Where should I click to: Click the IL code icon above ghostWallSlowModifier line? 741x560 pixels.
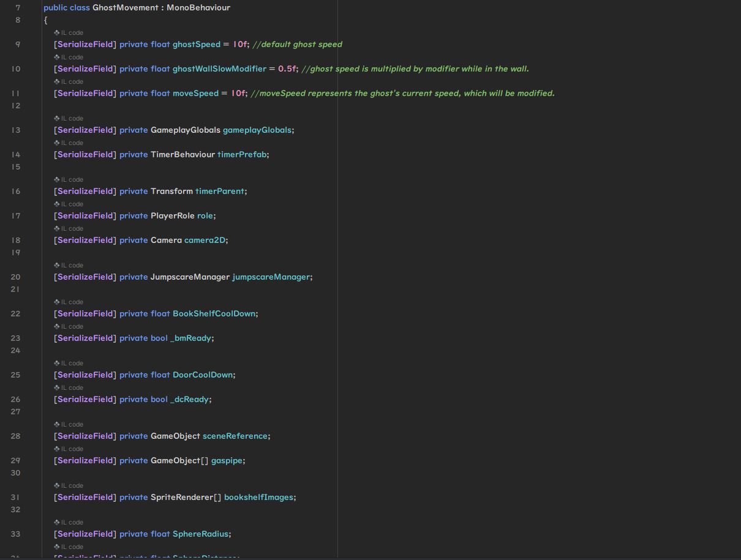pos(57,57)
